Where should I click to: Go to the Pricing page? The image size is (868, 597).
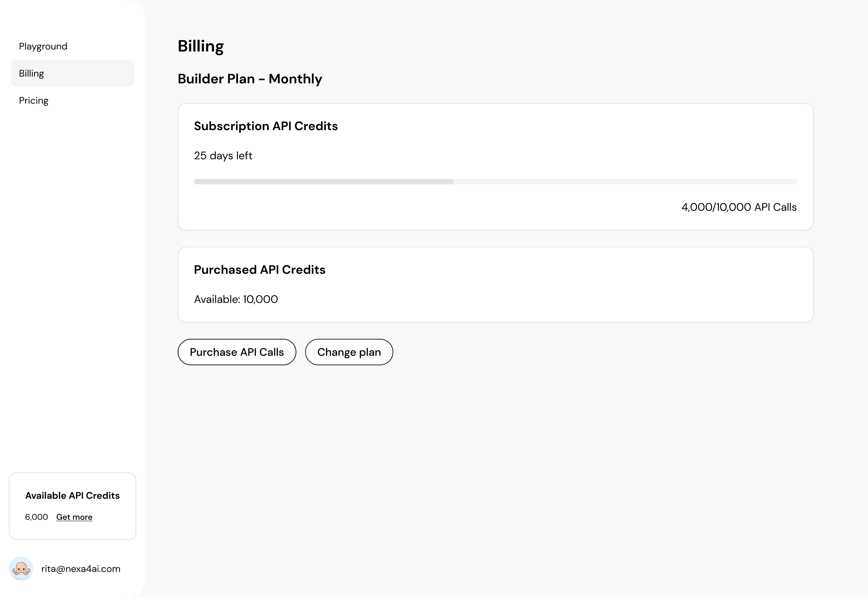pos(34,101)
